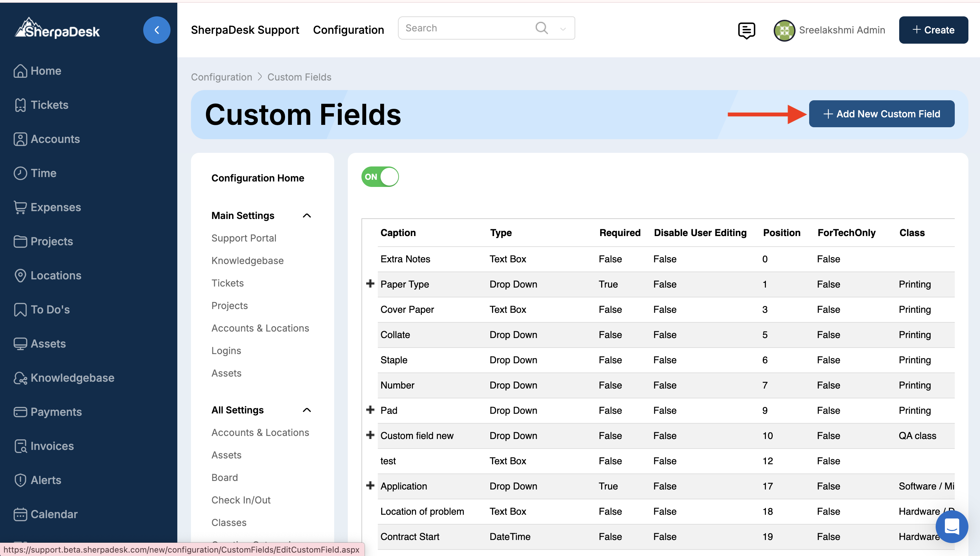Click the Accounts sidebar icon
The height and width of the screenshot is (556, 980).
[x=20, y=139]
